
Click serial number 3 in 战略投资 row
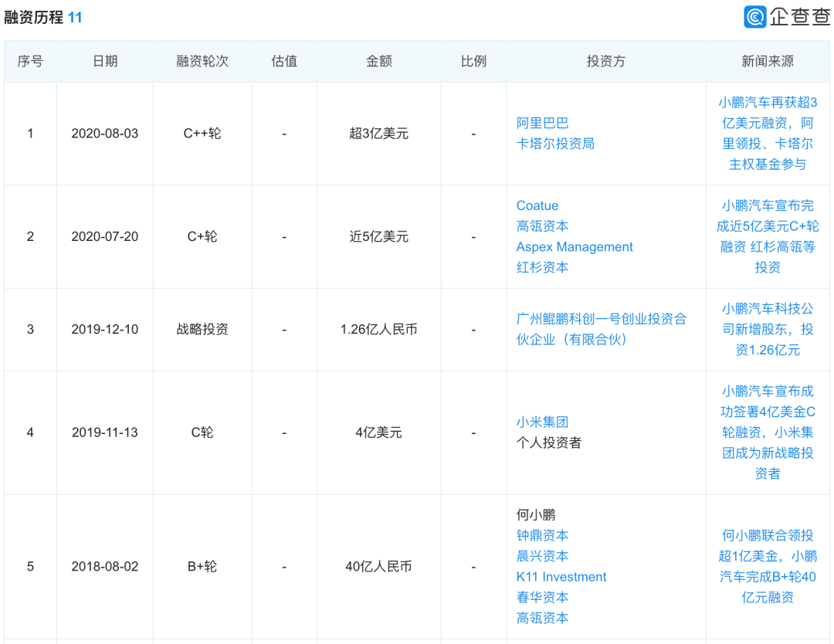point(30,329)
